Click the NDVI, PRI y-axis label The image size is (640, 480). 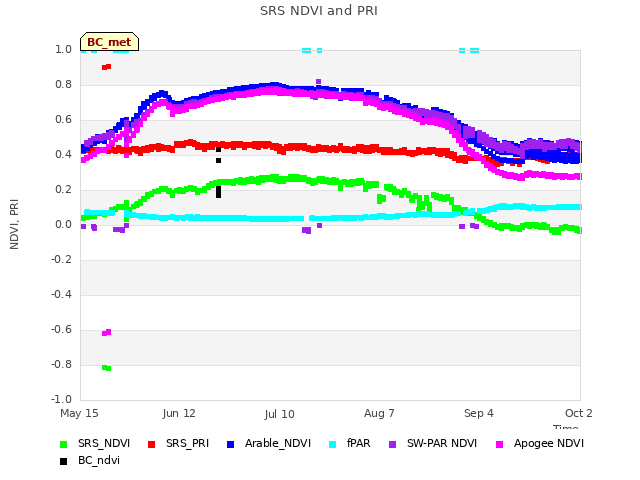[14, 224]
